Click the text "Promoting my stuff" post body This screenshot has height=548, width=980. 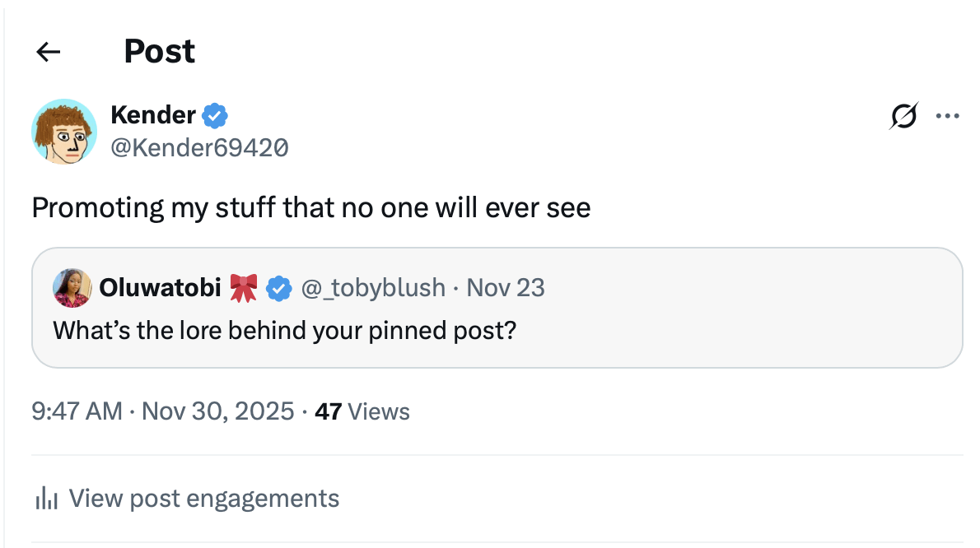coord(310,207)
